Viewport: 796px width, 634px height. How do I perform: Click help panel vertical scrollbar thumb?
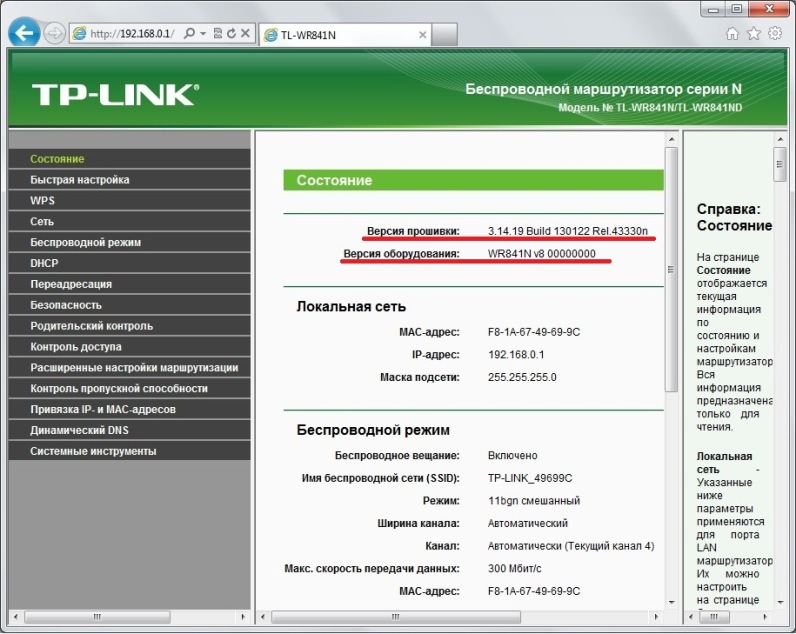(x=780, y=164)
